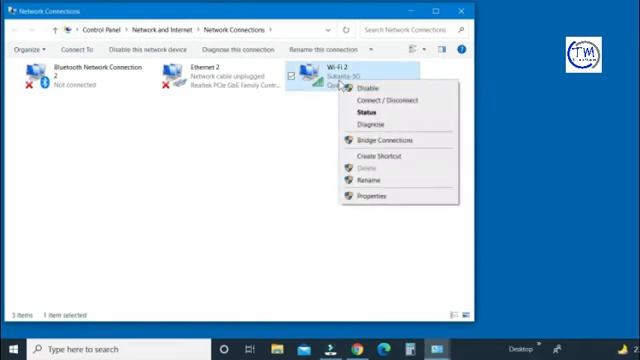640x360 pixels.
Task: Choose Disable in context menu
Action: pos(400,88)
